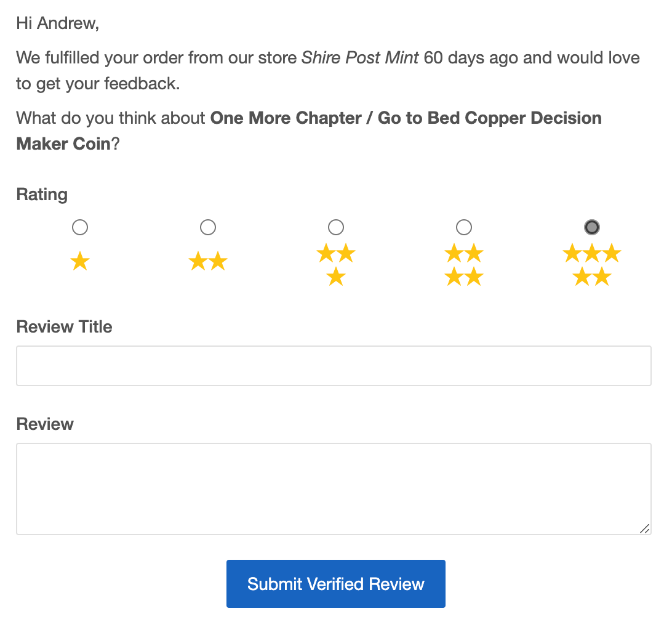Click the Rating section heading
This screenshot has height=622, width=672.
41,194
